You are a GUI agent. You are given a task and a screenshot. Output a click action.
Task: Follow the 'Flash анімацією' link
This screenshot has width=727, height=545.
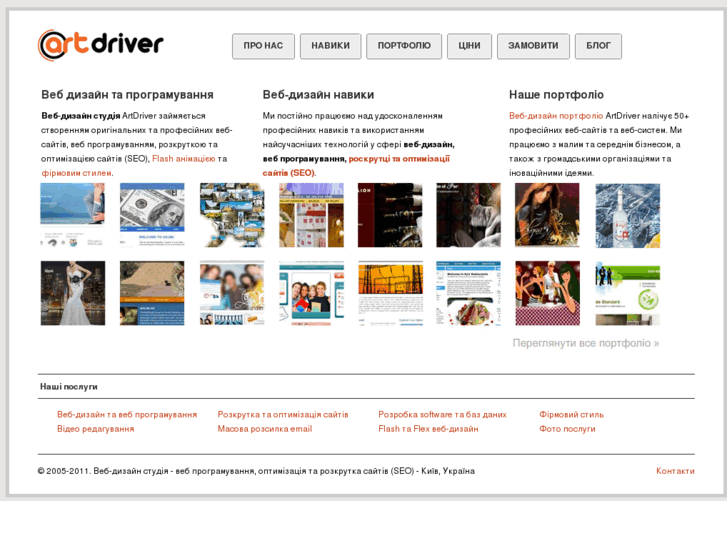click(184, 159)
